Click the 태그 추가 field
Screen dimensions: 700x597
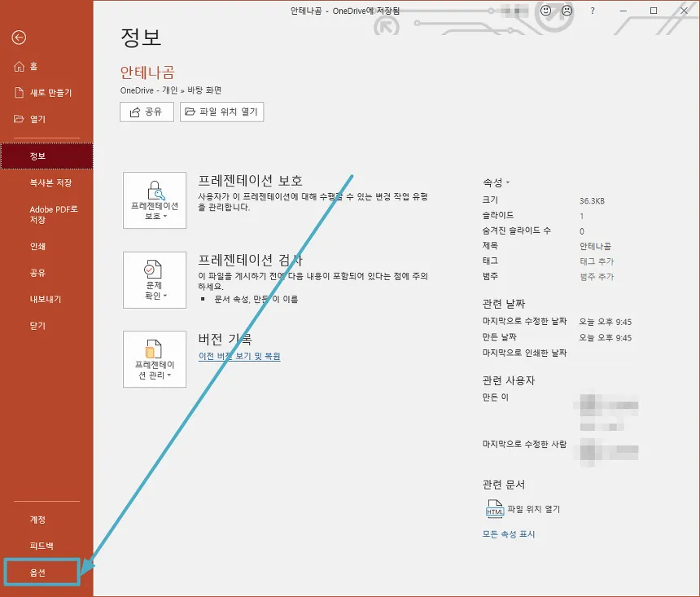click(597, 261)
